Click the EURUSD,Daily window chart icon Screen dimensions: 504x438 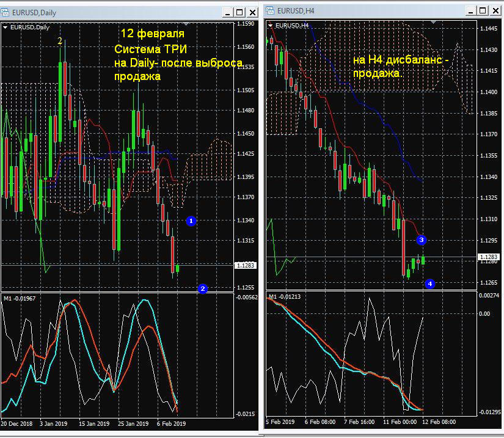(x=5, y=13)
